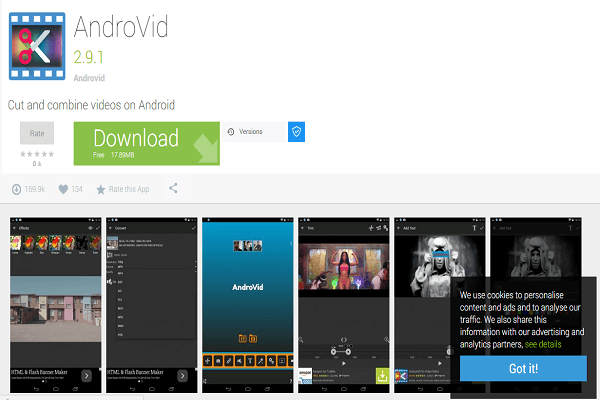Dismiss cookie notice with Got it!
This screenshot has height=400, width=600.
[523, 368]
